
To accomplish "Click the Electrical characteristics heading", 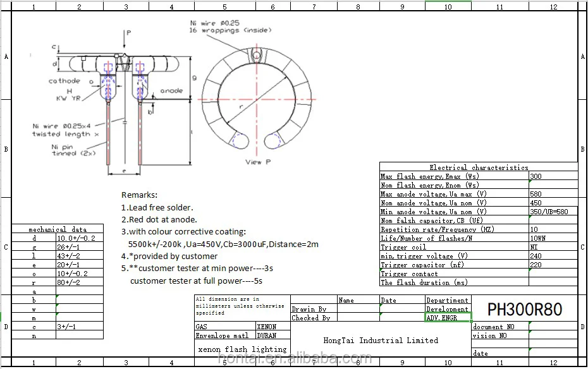I will 479,167.
